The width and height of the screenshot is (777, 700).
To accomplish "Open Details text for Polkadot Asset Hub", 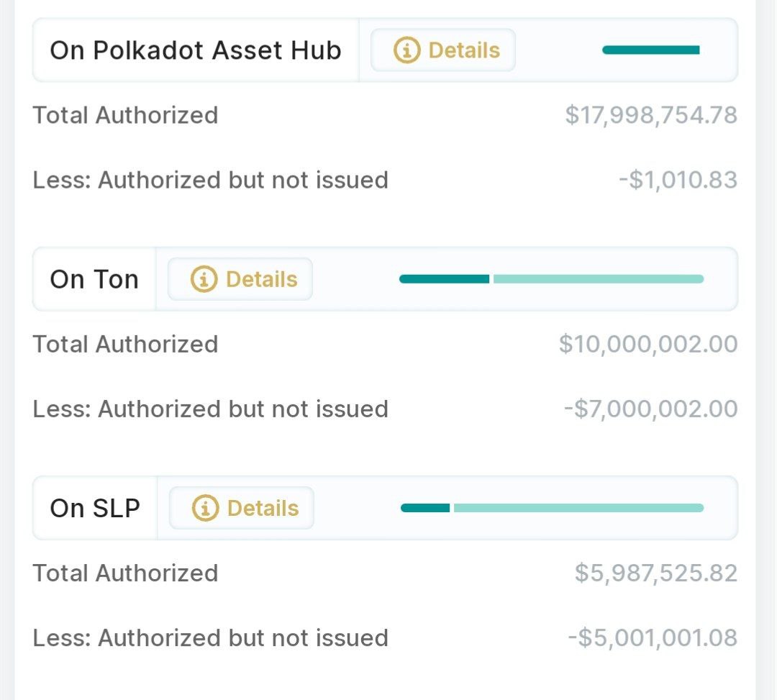I will coord(464,50).
